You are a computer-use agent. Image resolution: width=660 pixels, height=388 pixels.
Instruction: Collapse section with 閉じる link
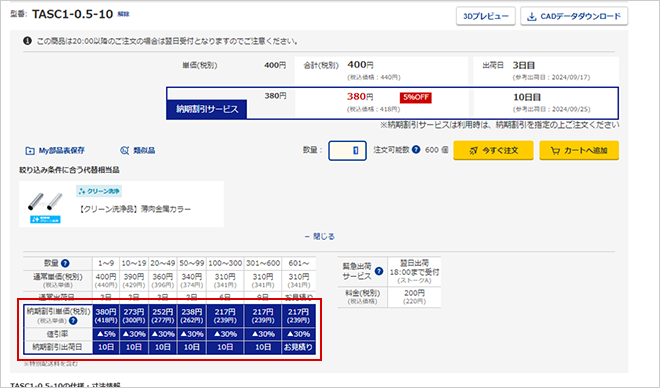coord(320,237)
